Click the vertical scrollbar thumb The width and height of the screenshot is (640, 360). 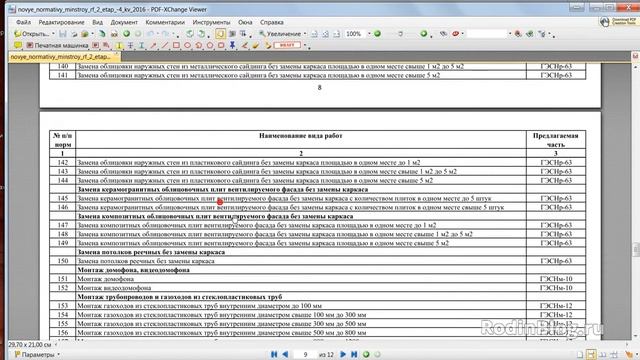click(636, 249)
